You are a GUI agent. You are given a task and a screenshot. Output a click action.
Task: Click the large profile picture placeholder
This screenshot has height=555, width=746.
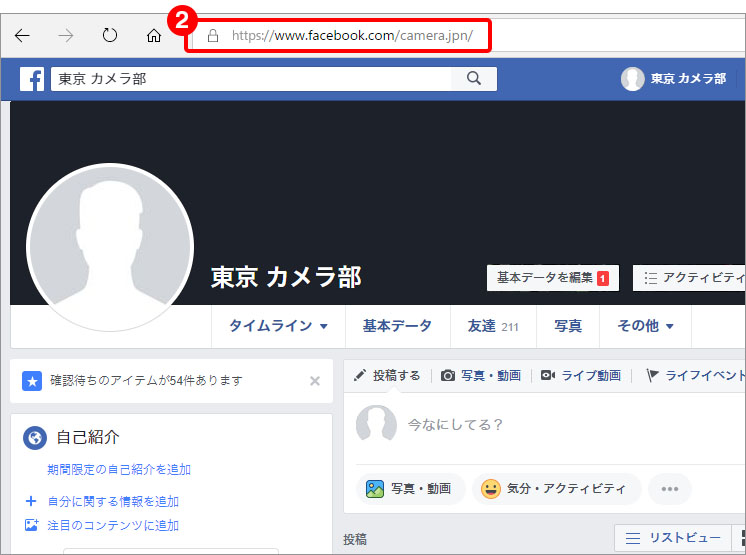coord(110,247)
